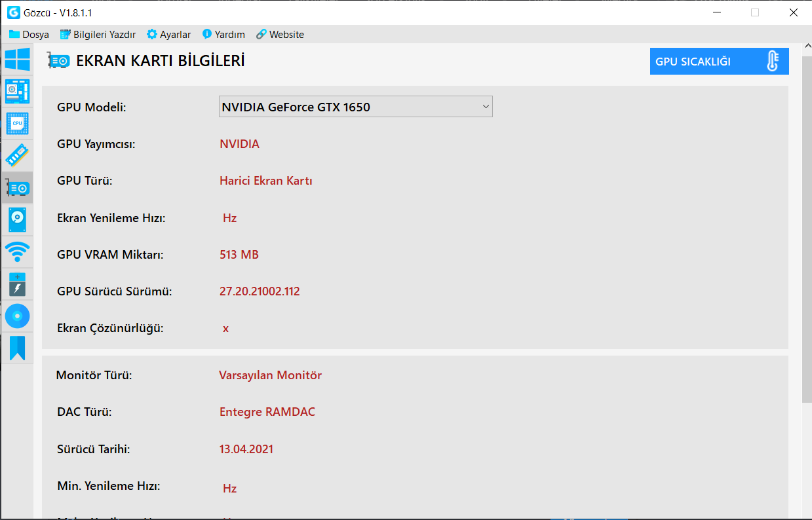The width and height of the screenshot is (812, 520).
Task: Click the GPU Sürücü Sürümü label
Action: [115, 291]
